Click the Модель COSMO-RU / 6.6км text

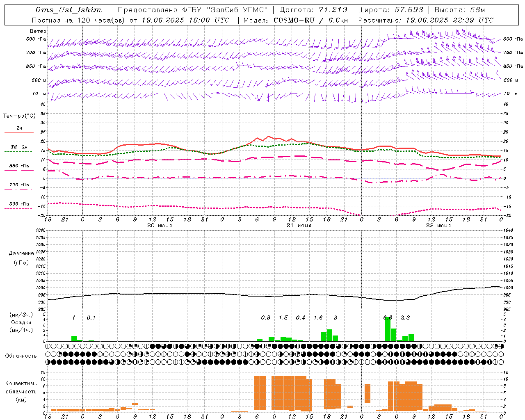pos(296,20)
